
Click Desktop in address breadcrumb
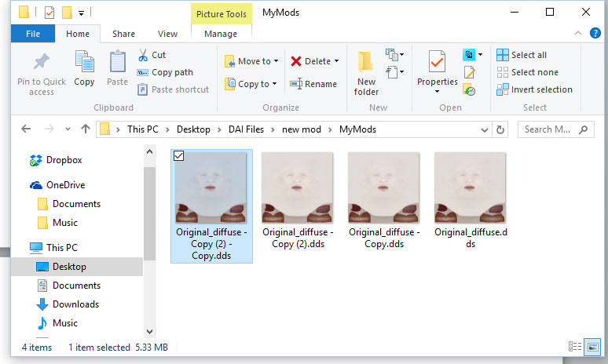point(193,129)
